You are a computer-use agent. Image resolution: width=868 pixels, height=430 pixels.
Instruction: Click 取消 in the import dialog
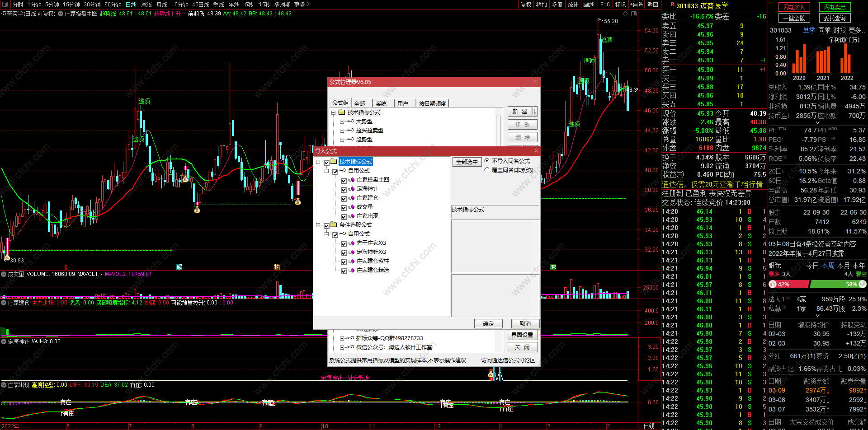[525, 323]
